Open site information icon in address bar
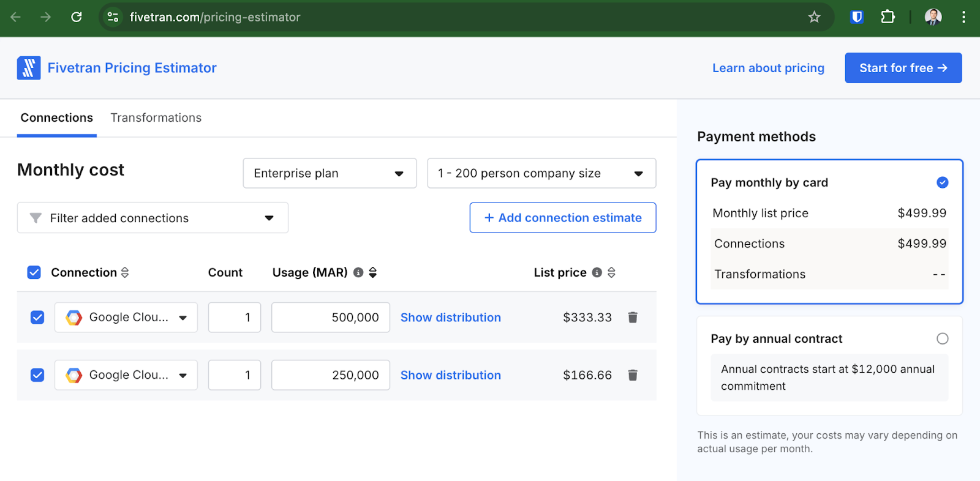The image size is (980, 481). (x=113, y=17)
